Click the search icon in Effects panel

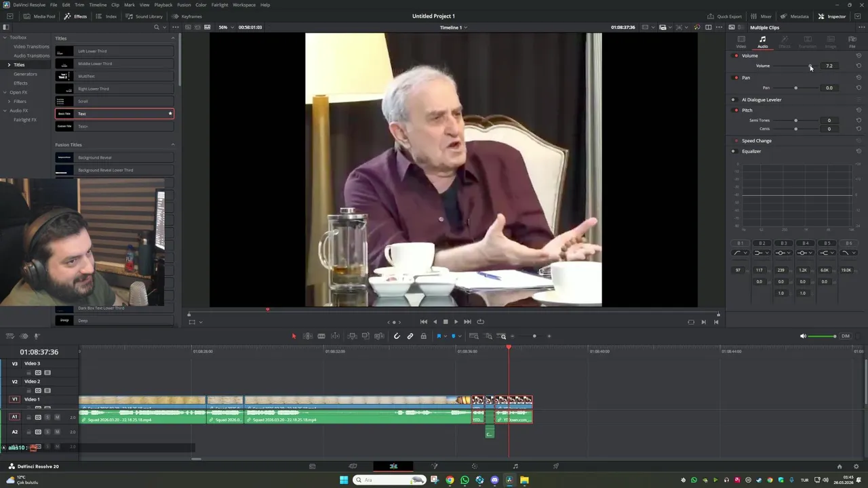157,27
